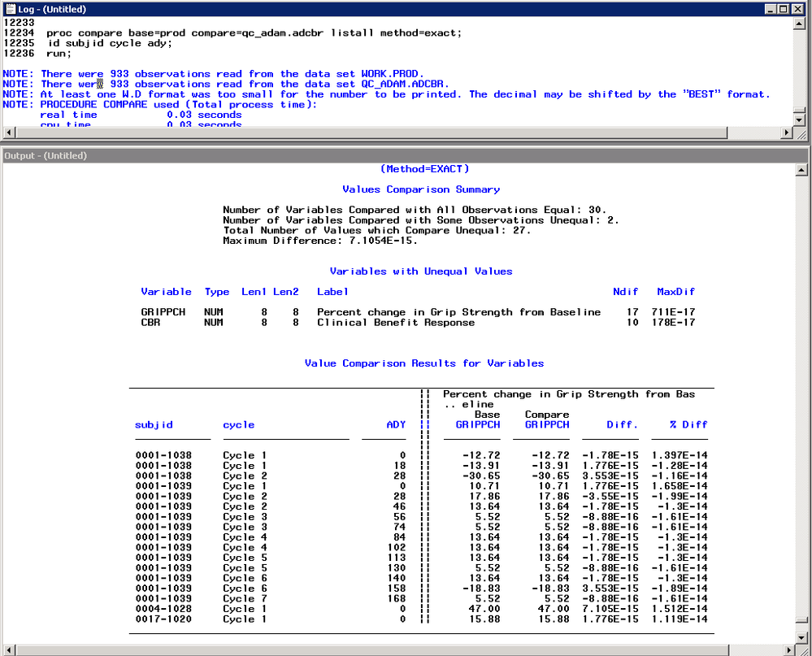Viewport: 812px width, 656px height.
Task: Click the Log vertical scrollbar up arrow
Action: pos(799,24)
